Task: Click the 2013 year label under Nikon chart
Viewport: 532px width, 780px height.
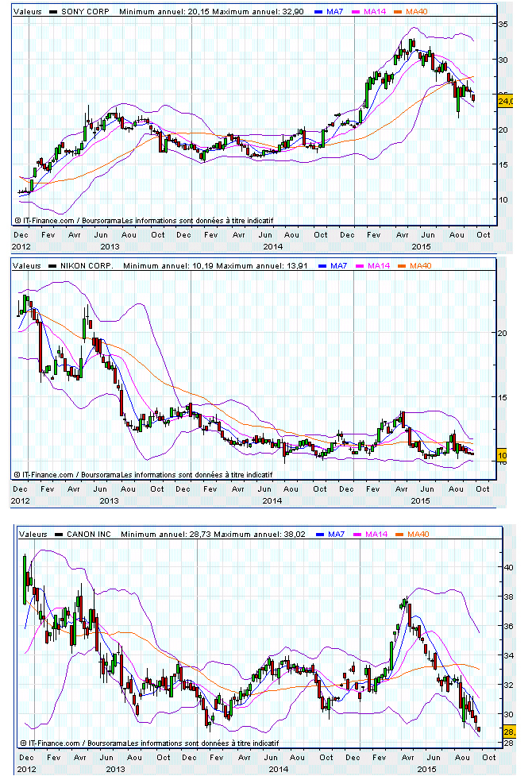Action: [109, 501]
